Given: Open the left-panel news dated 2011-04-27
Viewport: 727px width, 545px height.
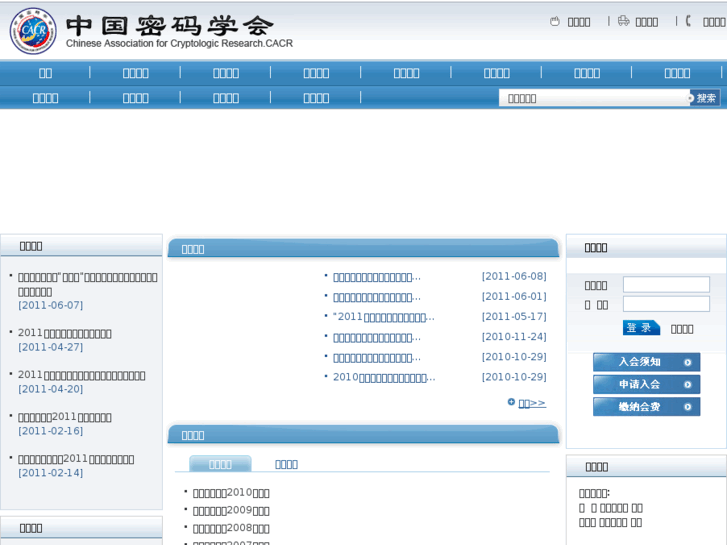Looking at the screenshot, I should point(64,333).
